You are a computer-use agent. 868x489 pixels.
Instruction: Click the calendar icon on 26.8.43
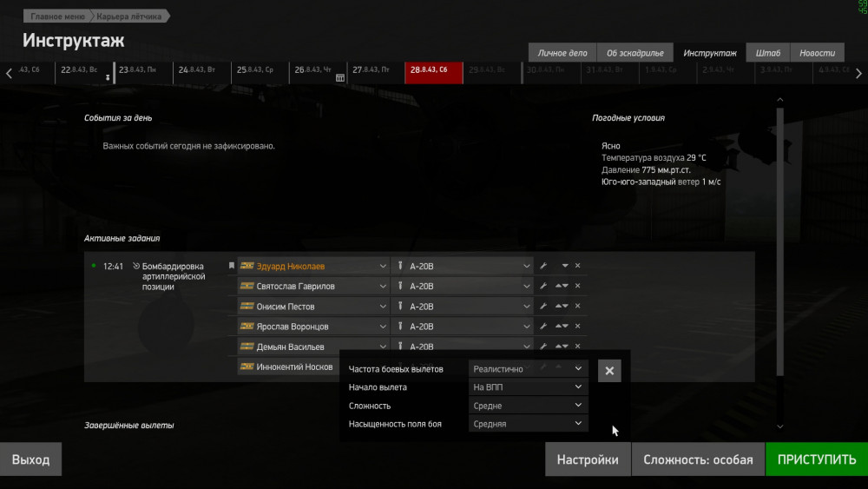340,78
